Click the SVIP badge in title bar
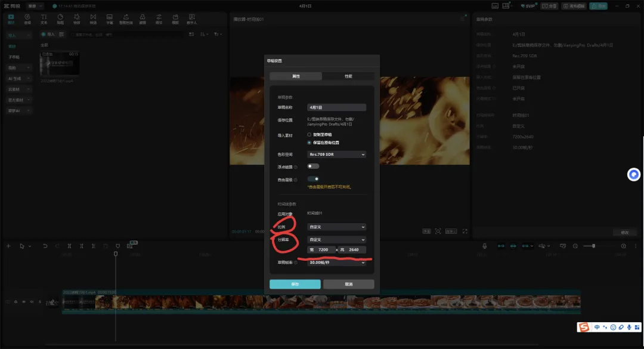This screenshot has width=644, height=349. [x=528, y=6]
